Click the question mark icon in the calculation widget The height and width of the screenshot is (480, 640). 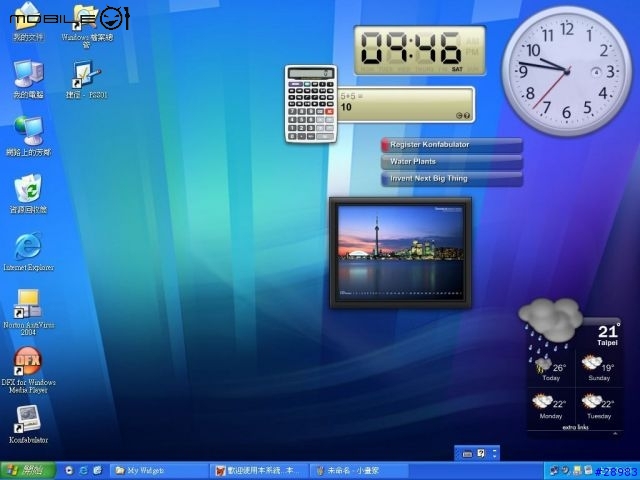[x=467, y=116]
